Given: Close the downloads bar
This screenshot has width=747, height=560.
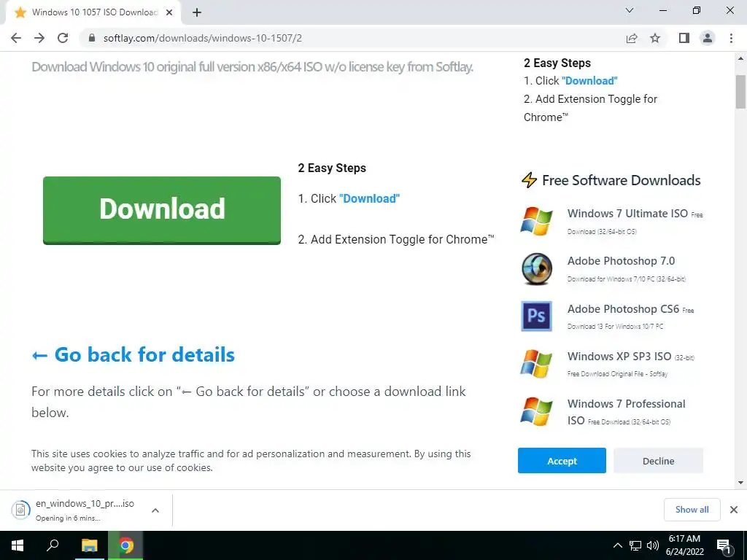Looking at the screenshot, I should coord(734,510).
